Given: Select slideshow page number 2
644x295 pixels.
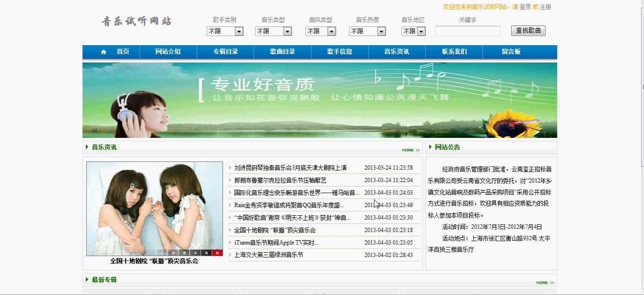Looking at the screenshot, I should (173, 253).
